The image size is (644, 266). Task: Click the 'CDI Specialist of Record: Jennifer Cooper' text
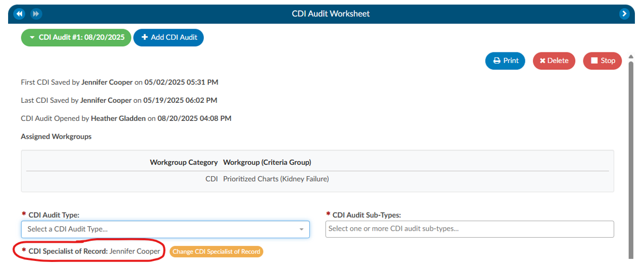94,251
